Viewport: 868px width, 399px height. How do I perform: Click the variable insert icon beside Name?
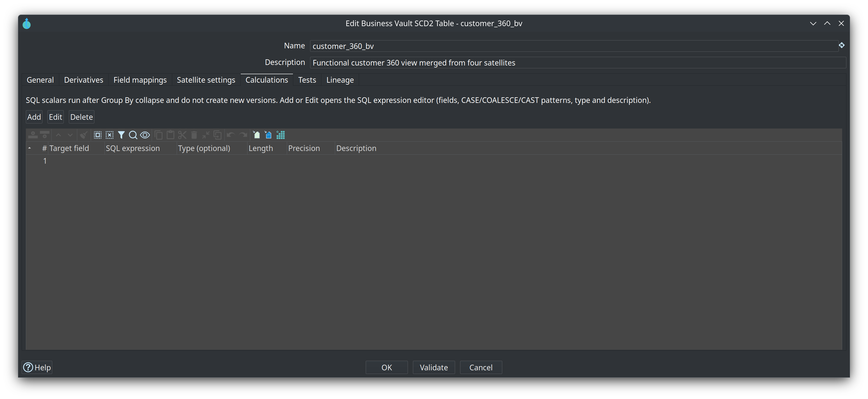pyautogui.click(x=842, y=45)
